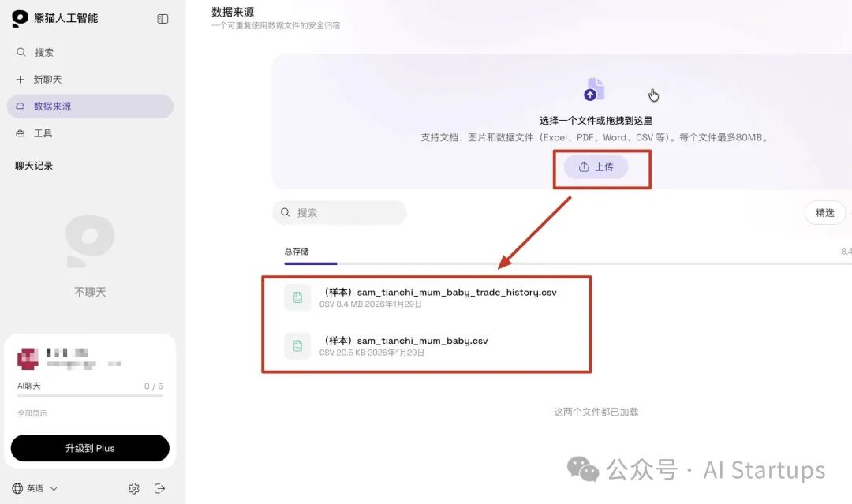Screen dimensions: 852x504
Task: Click the 全部显示 link
Action: point(32,413)
